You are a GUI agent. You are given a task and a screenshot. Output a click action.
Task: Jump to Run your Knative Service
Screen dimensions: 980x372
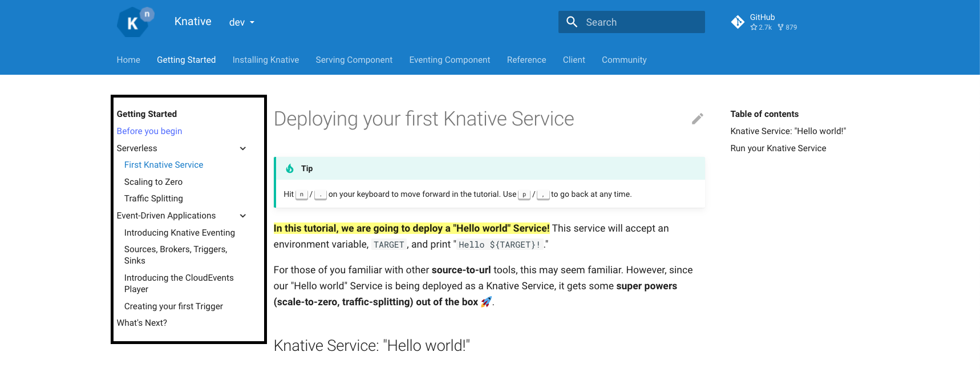coord(778,148)
